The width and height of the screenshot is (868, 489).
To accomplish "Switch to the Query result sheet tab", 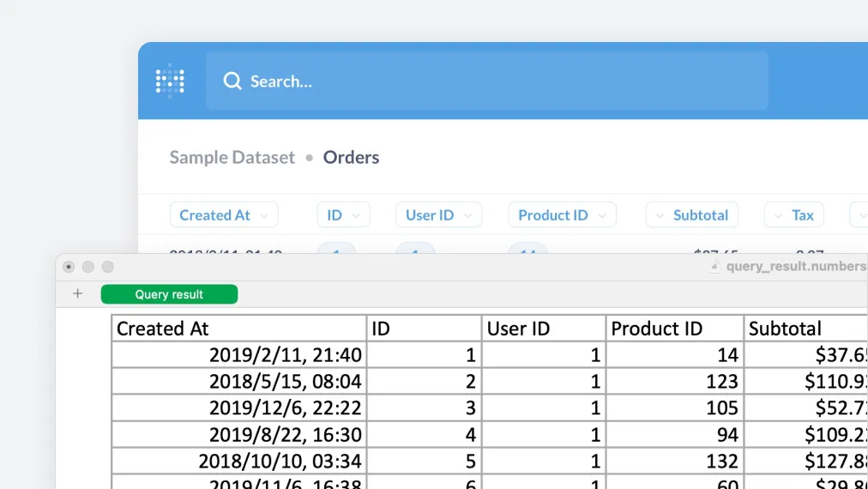I will pos(169,294).
